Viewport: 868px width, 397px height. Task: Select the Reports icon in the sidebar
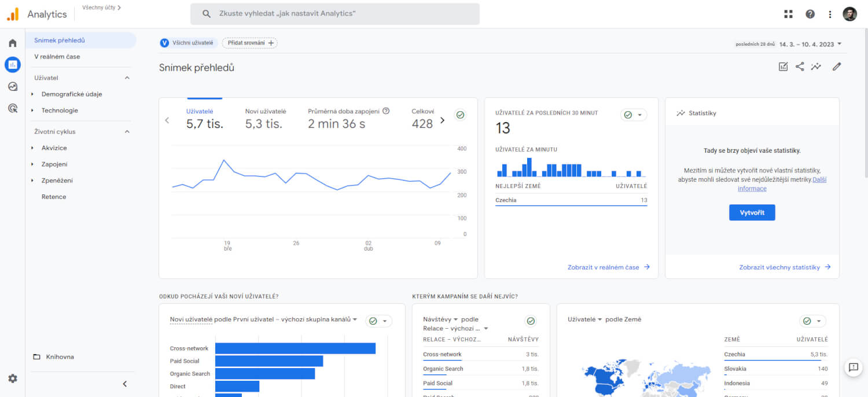12,64
